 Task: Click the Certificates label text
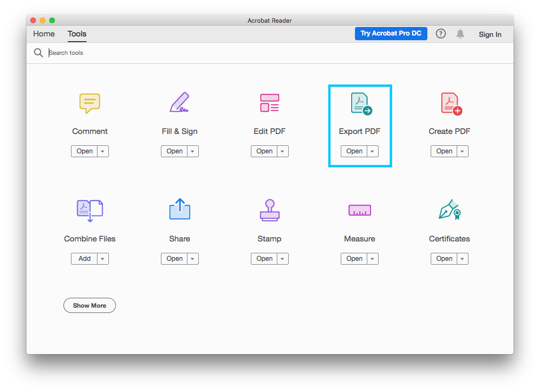point(450,239)
